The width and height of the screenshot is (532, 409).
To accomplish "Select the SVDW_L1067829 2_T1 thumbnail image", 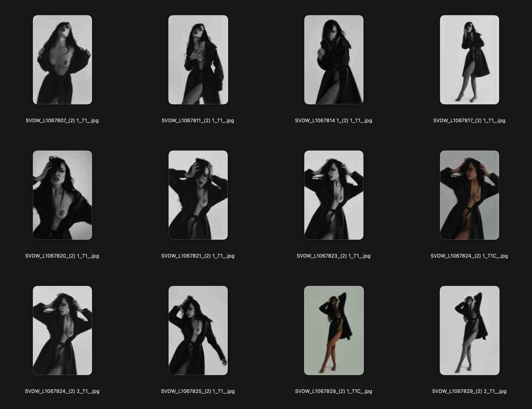I will click(469, 330).
